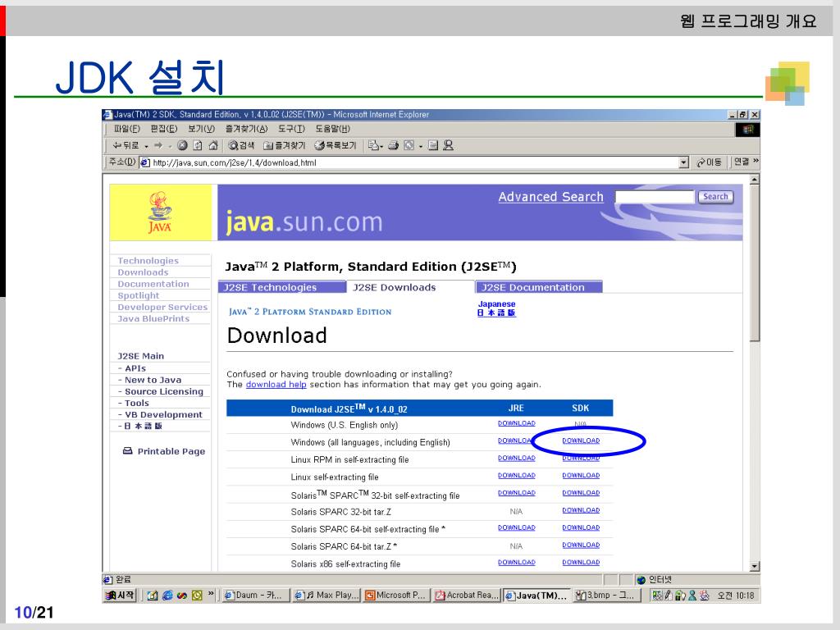The image size is (840, 630).
Task: Switch to Acrobat Rea... taskbar button
Action: [x=467, y=596]
